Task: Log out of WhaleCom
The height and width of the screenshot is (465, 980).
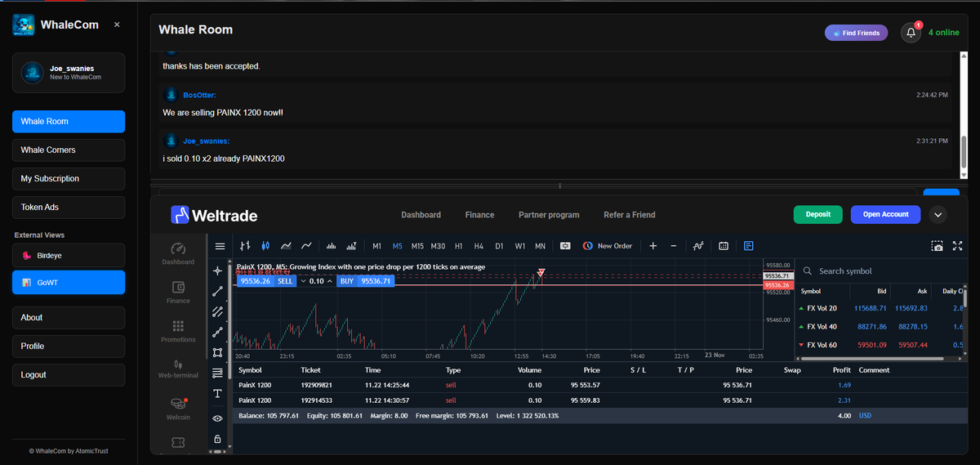Action: [69, 374]
